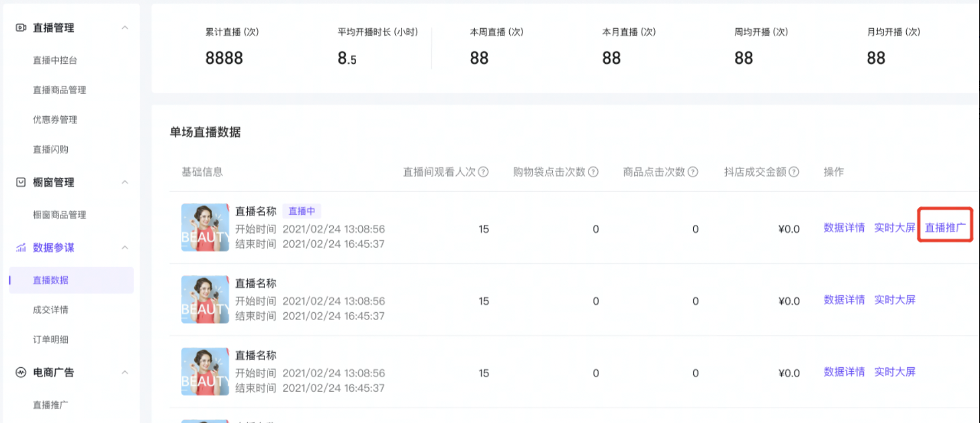Open 橱窗商品管理 menu item

[x=59, y=215]
